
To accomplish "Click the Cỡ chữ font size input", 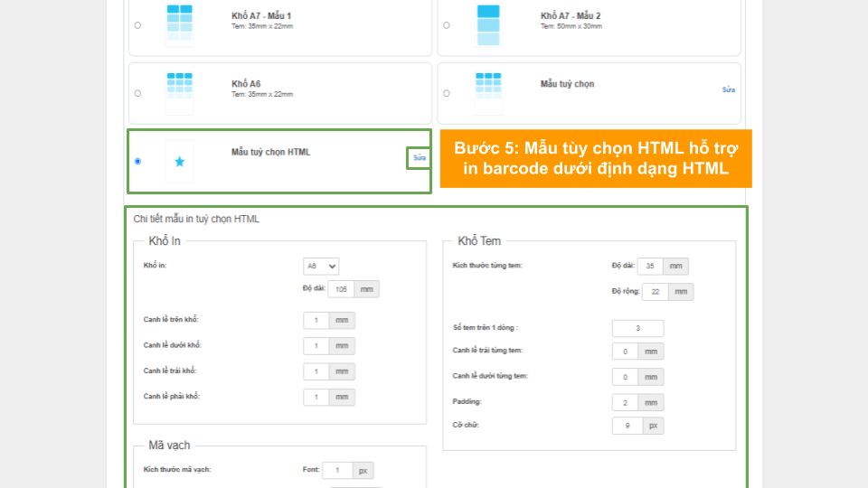I will click(x=625, y=426).
